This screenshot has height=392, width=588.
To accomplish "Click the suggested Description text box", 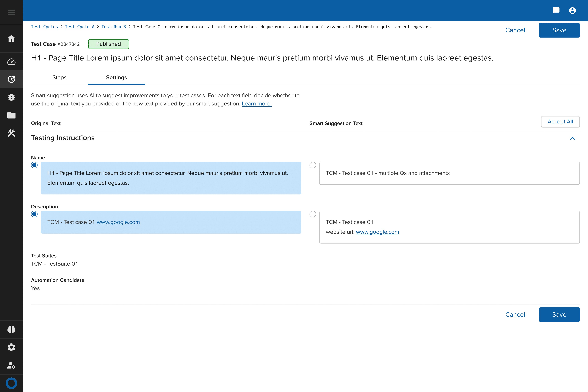I will coord(449,227).
